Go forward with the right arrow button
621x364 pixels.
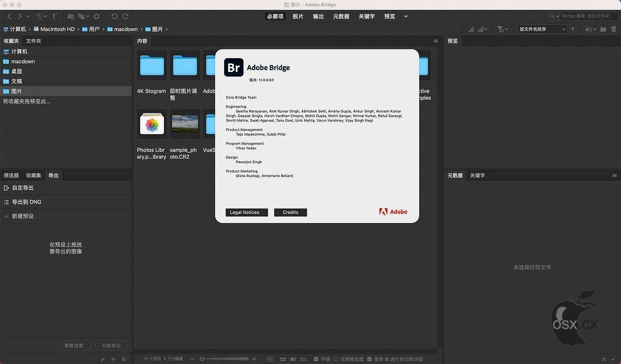[20, 16]
